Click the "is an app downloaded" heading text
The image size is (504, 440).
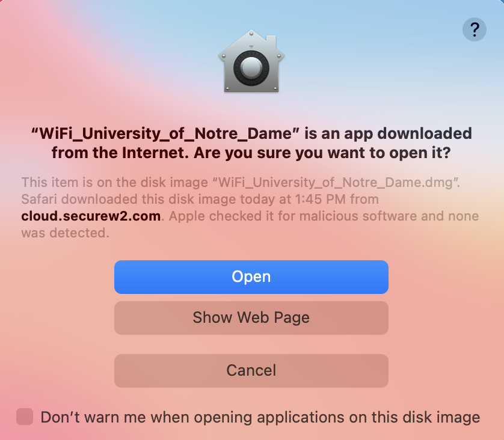388,133
